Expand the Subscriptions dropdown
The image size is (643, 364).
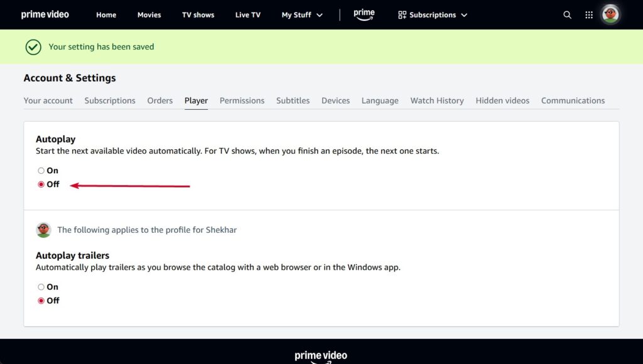point(432,14)
